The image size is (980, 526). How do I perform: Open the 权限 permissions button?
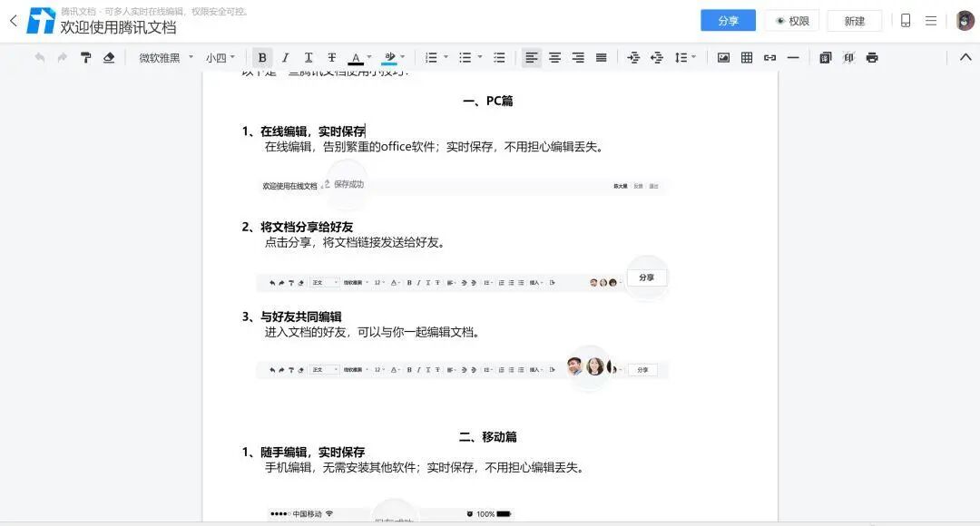pos(792,21)
